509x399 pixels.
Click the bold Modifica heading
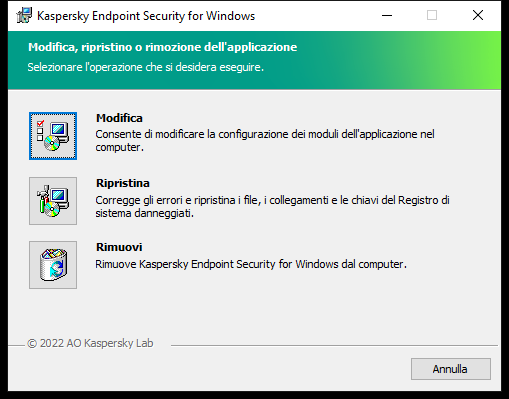[119, 118]
